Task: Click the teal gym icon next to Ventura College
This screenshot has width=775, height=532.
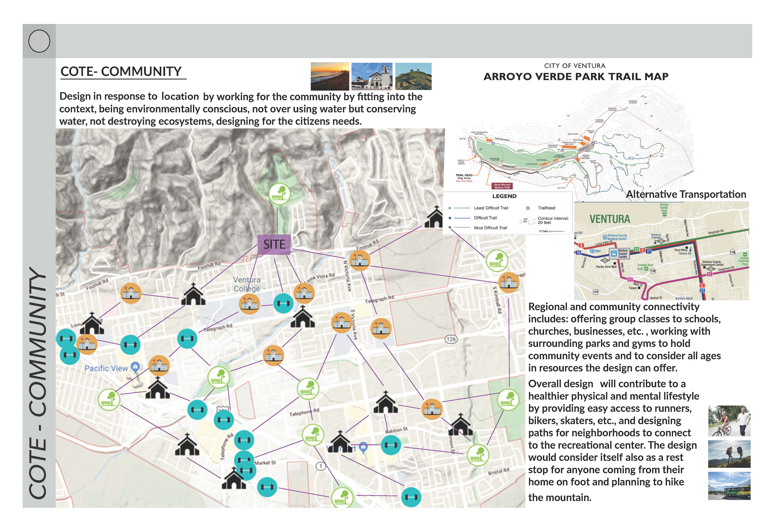Action: (x=283, y=304)
